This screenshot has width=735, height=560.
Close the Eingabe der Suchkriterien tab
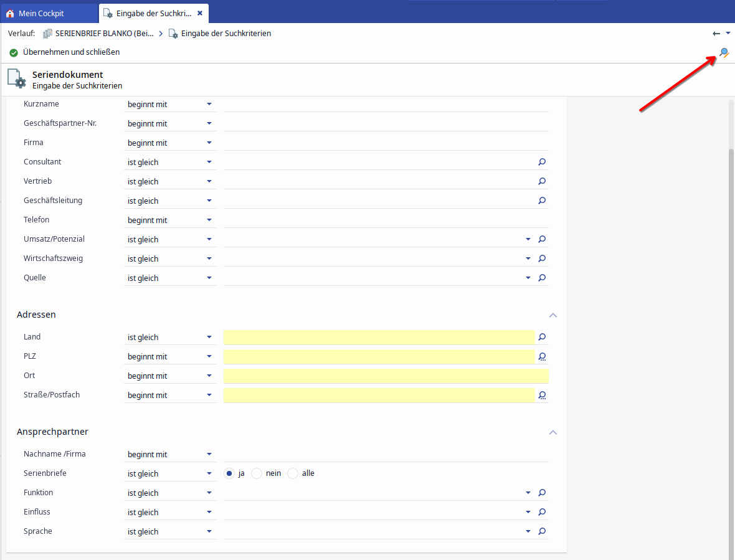(x=199, y=13)
